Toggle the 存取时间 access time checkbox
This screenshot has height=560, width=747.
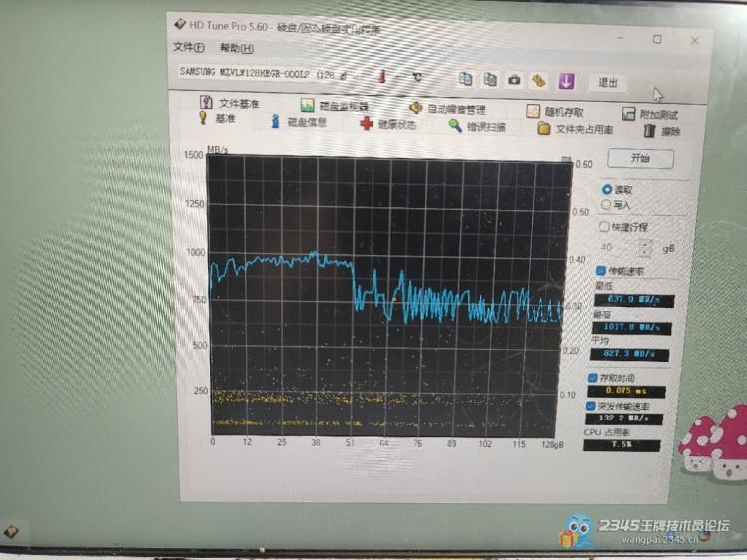(x=593, y=379)
